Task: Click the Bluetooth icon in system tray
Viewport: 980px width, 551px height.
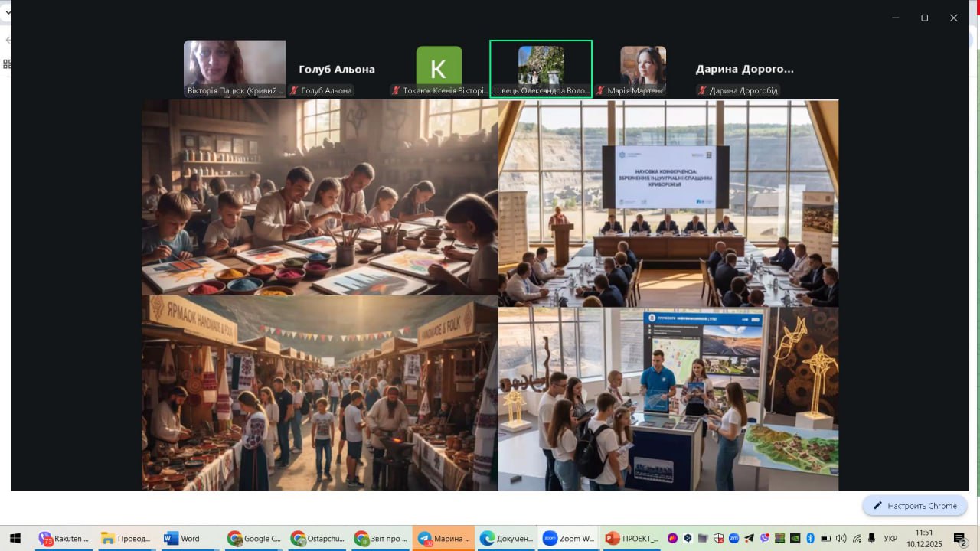Action: (x=810, y=538)
